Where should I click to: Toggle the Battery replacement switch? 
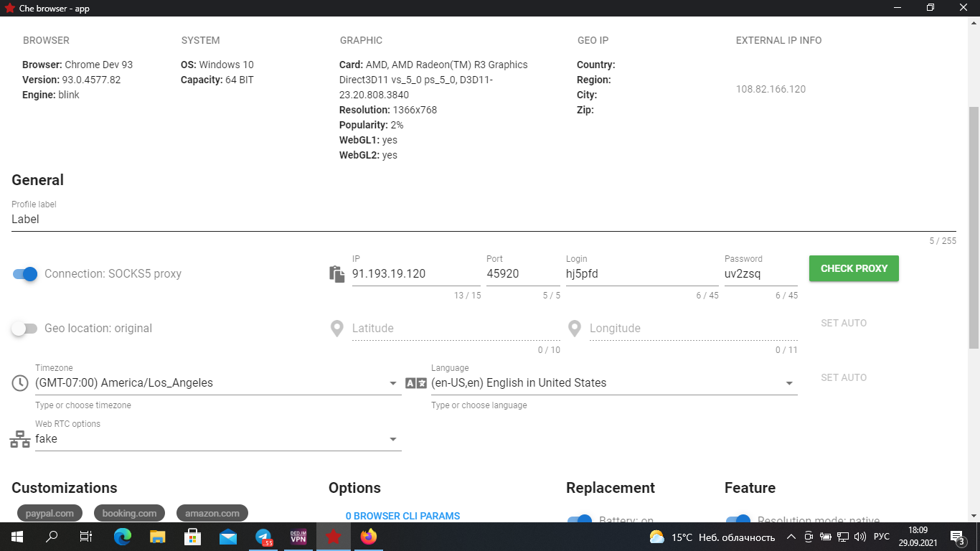tap(580, 519)
